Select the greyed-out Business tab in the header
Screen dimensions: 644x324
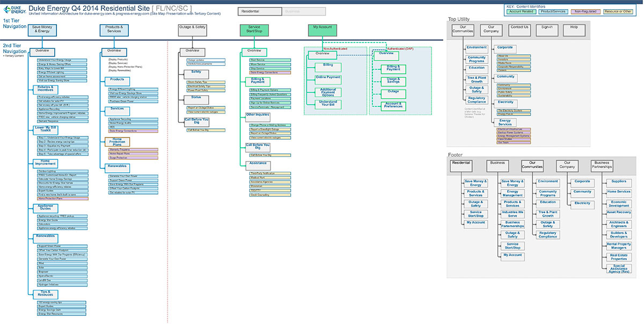click(x=303, y=11)
